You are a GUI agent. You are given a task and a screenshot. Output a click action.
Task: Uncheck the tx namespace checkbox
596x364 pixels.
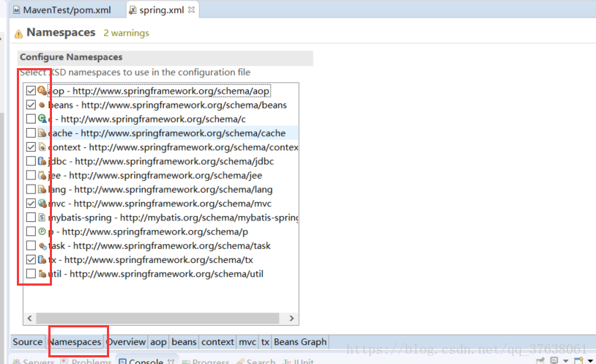coord(31,259)
